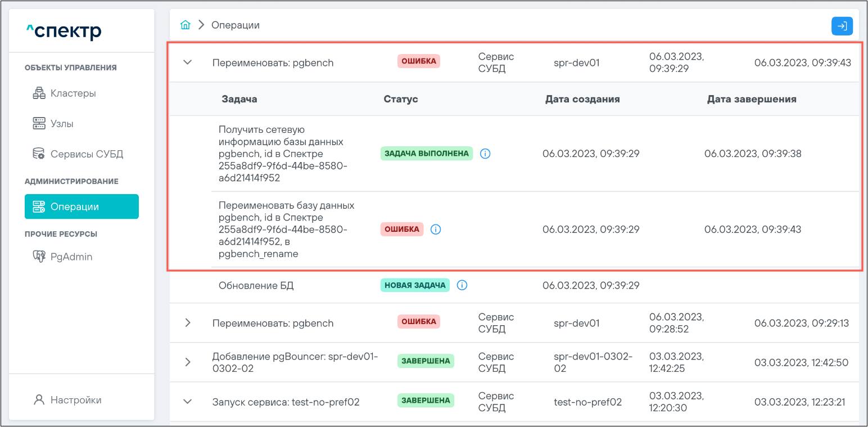Click the PgAdmin elephant icon
This screenshot has width=868, height=427.
(x=39, y=257)
